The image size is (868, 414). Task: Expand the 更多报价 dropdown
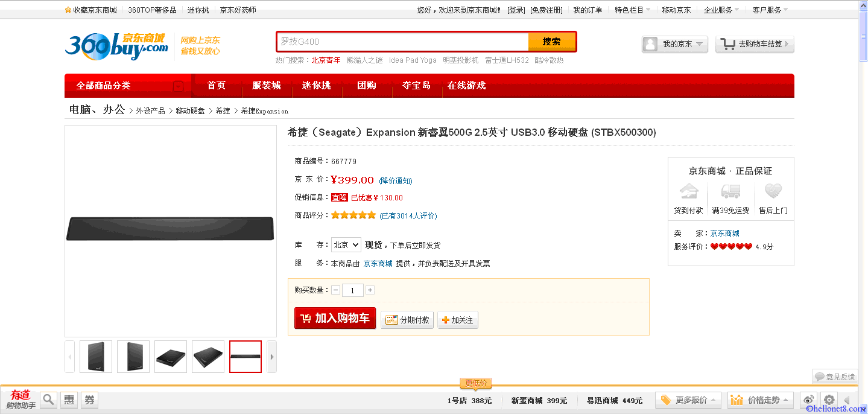pyautogui.click(x=688, y=400)
